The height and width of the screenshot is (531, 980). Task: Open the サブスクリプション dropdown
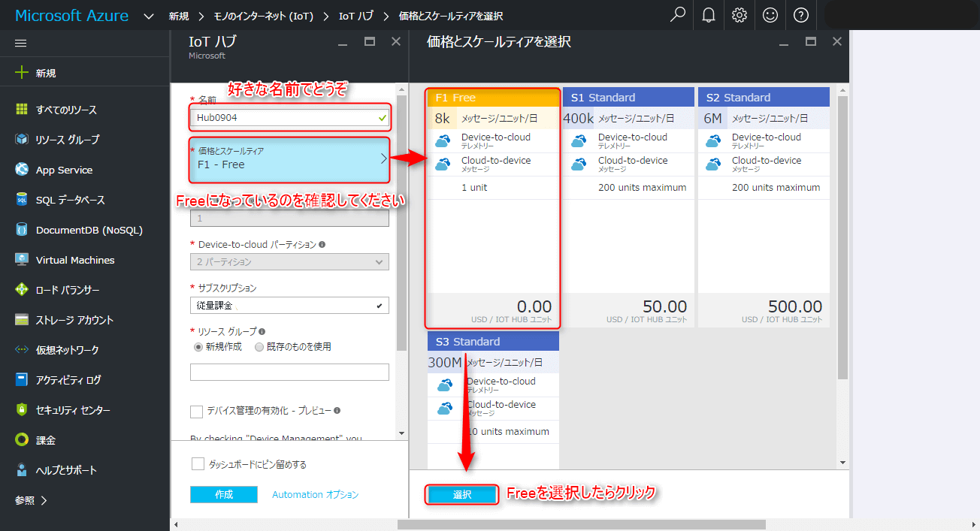point(289,306)
